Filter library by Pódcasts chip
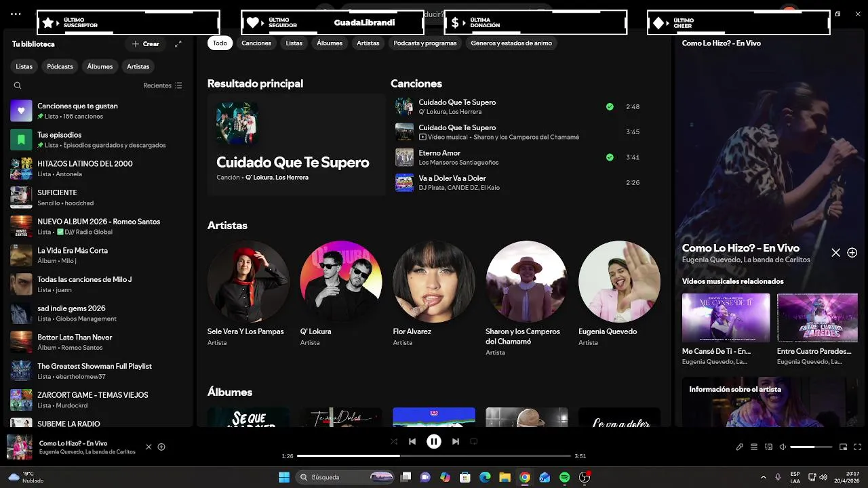The width and height of the screenshot is (868, 488). pos(60,66)
